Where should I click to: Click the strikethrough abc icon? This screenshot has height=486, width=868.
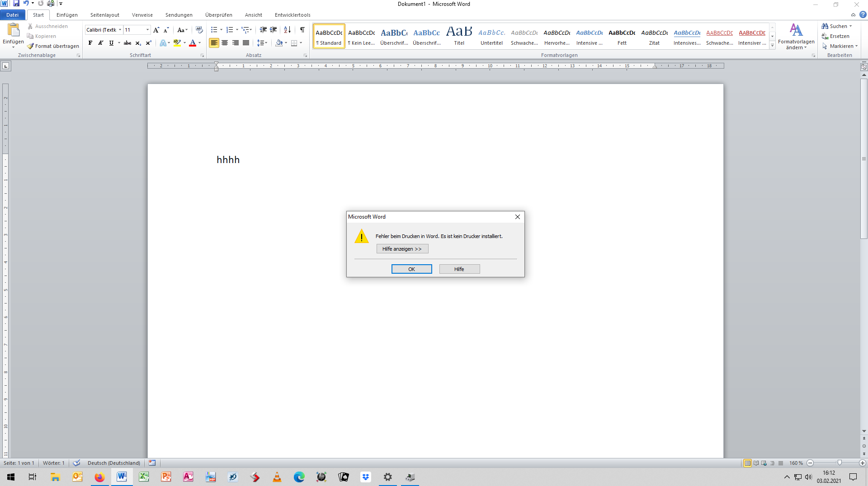(x=127, y=43)
